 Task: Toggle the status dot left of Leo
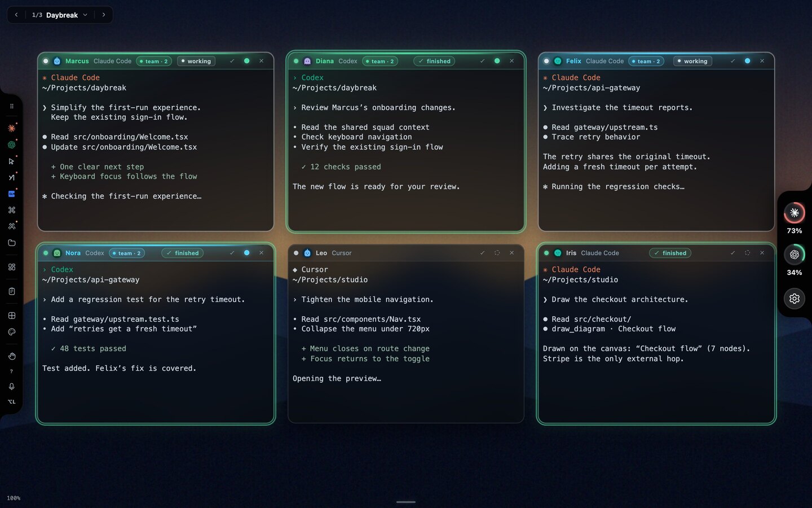point(296,253)
